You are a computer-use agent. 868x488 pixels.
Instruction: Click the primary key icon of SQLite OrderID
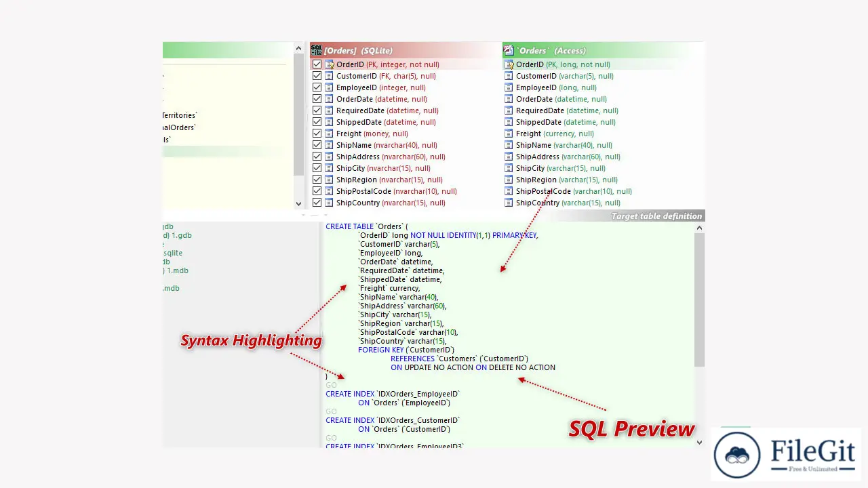330,64
